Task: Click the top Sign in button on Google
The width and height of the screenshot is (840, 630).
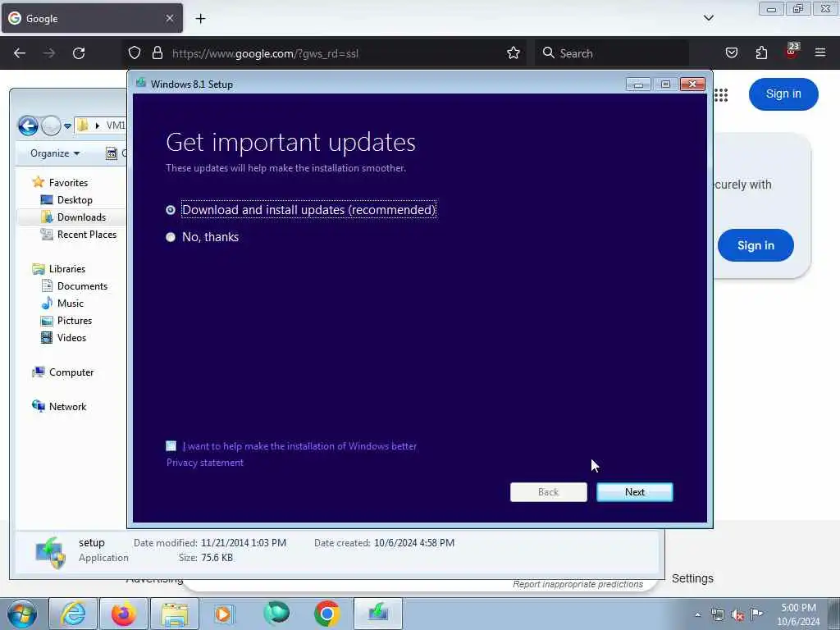Action: pos(783,94)
